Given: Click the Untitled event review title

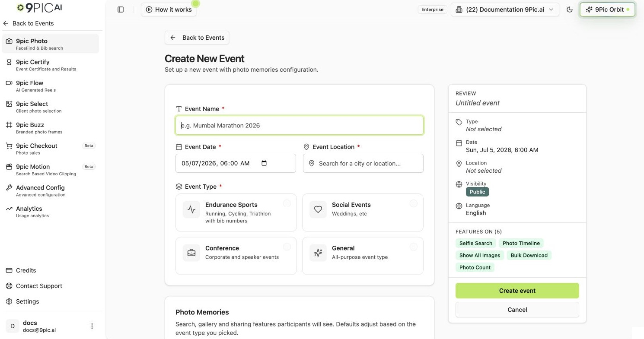Looking at the screenshot, I should 478,103.
